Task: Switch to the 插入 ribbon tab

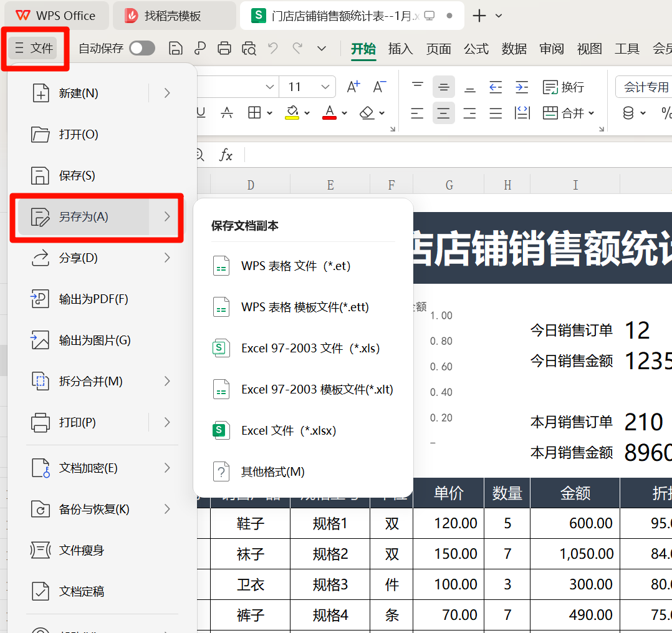Action: coord(401,48)
